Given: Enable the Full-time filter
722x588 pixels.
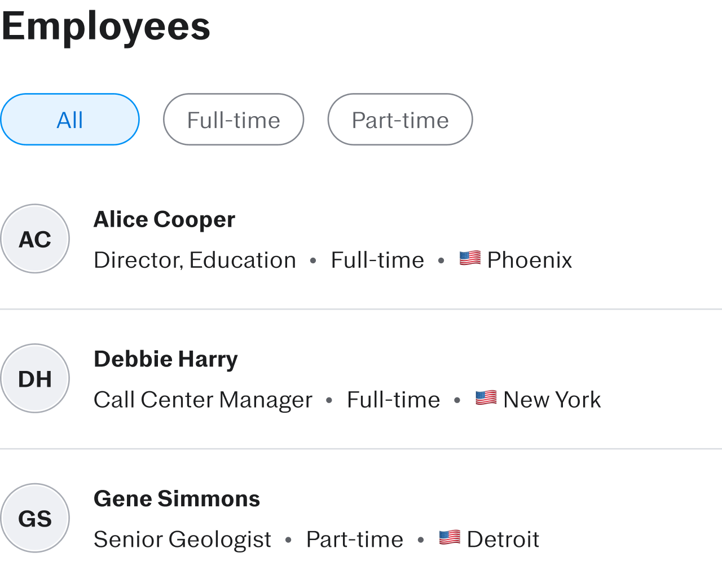Looking at the screenshot, I should tap(234, 120).
